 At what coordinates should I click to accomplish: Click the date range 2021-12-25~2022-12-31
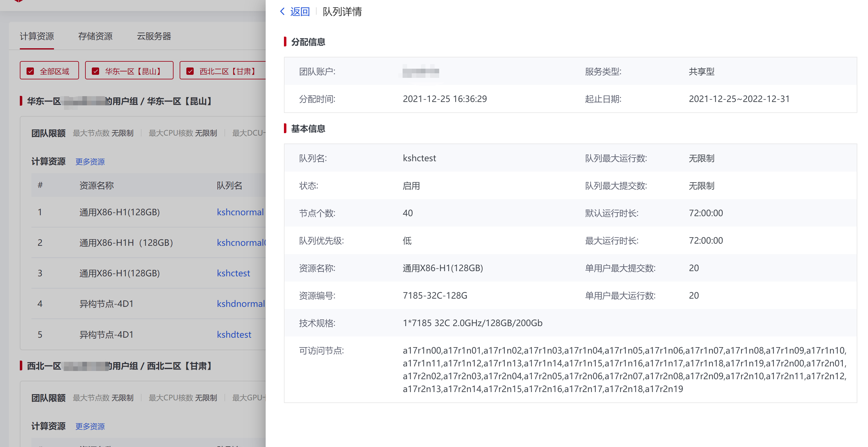[739, 99]
